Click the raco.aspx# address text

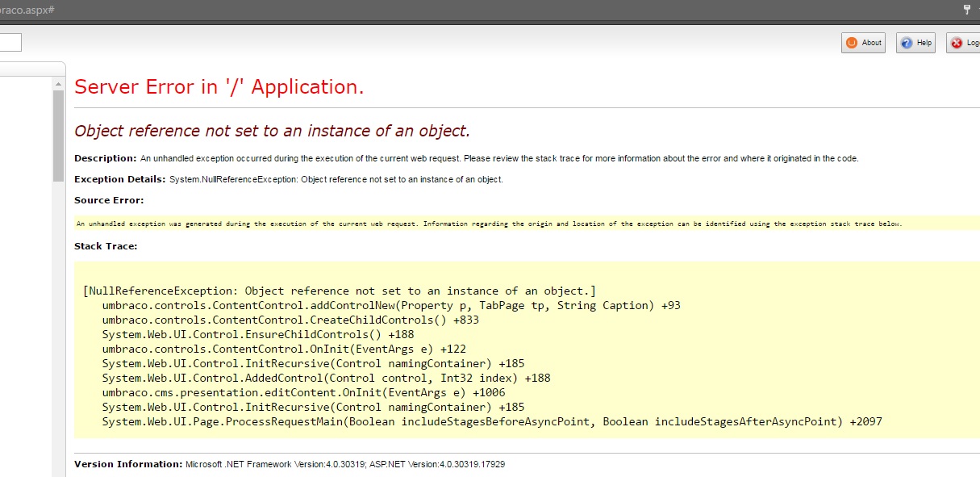pyautogui.click(x=26, y=10)
